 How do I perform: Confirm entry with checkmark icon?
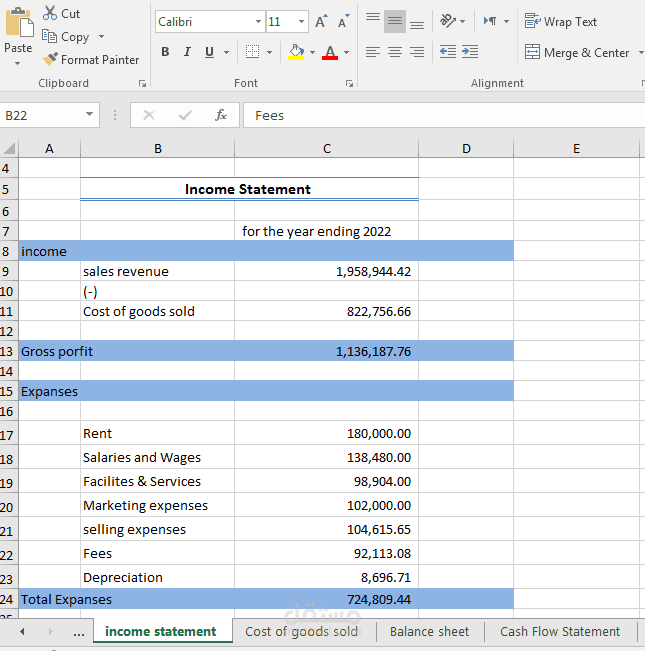(185, 115)
